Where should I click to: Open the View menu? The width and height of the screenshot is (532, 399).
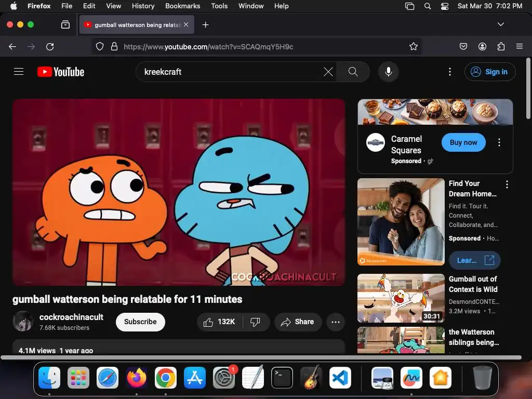tap(113, 6)
